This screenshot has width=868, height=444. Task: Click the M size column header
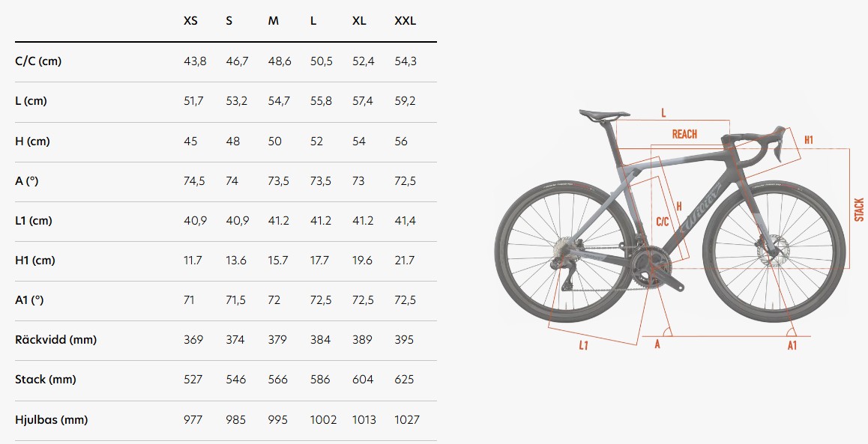274,21
